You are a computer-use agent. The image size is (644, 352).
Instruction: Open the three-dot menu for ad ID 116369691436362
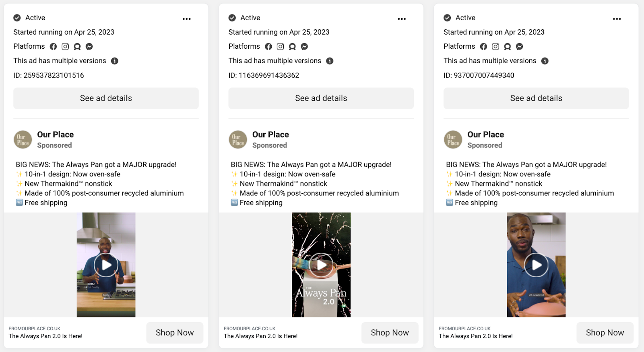click(402, 19)
